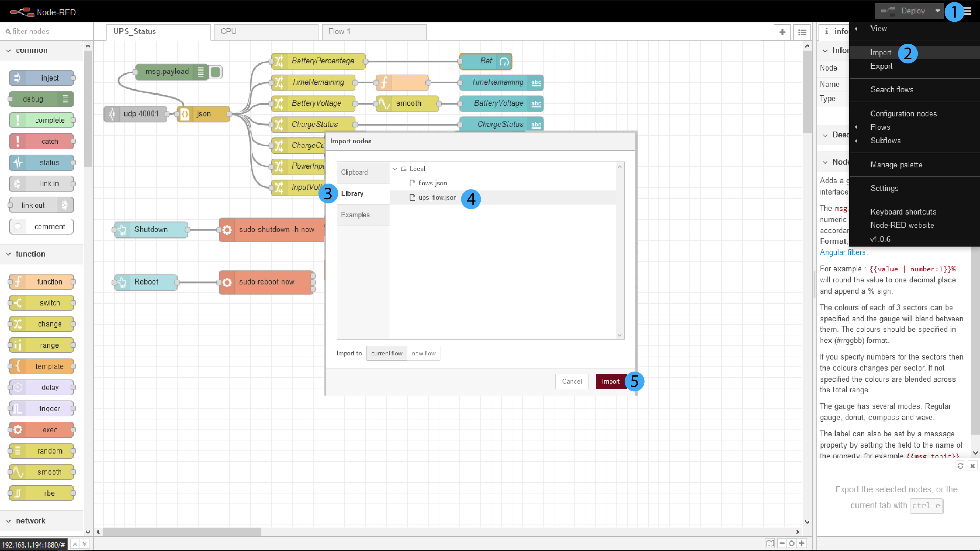Open the Examples tab in import dialog
Viewport: 980px width, 551px height.
(x=355, y=215)
